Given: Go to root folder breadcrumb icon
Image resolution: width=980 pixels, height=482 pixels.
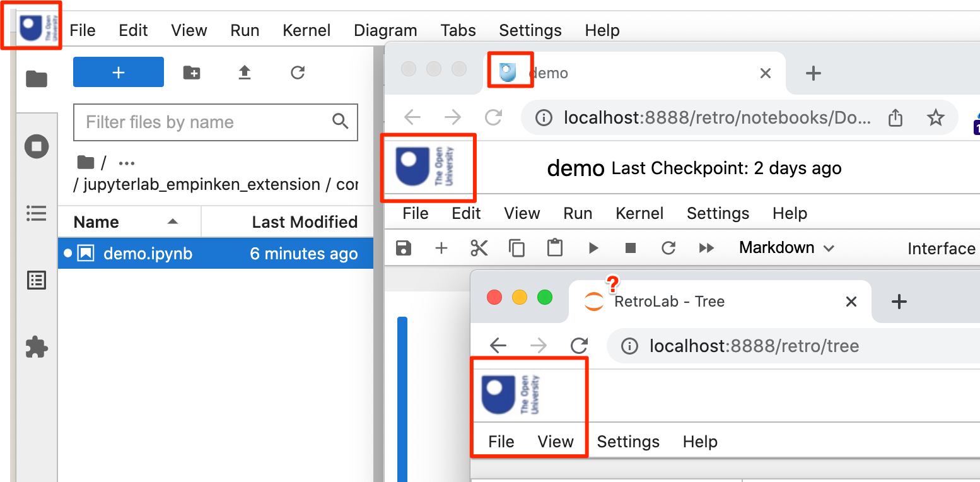Looking at the screenshot, I should click(x=86, y=163).
